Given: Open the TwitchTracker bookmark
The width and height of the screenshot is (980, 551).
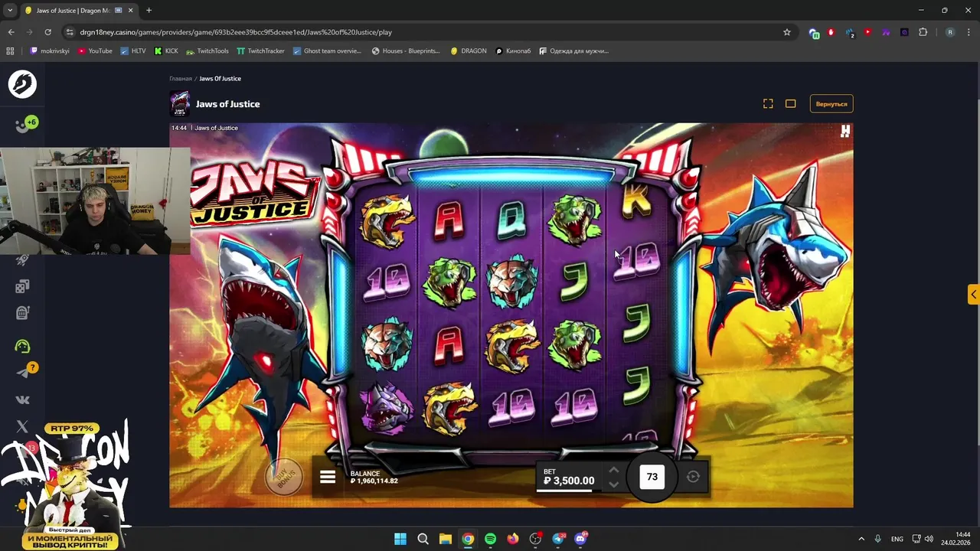Looking at the screenshot, I should coord(260,51).
